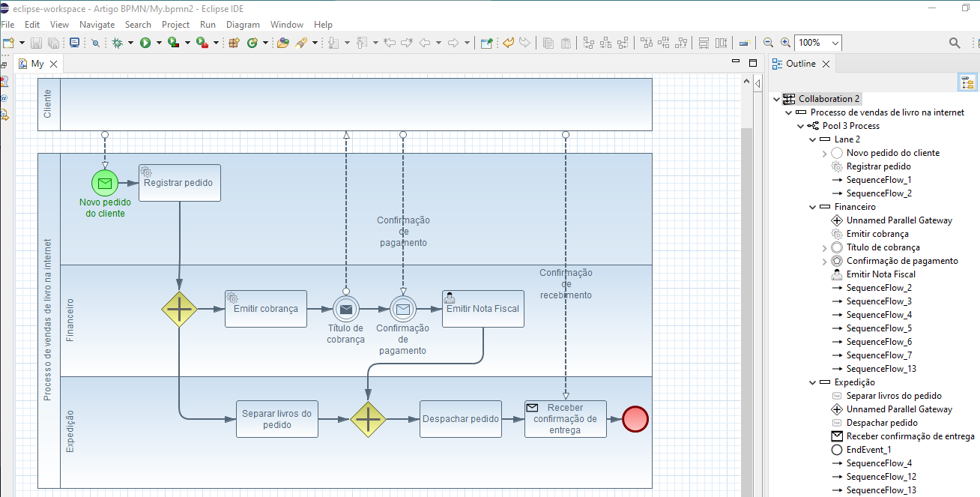The image size is (980, 497).
Task: Select the green message start event
Action: tap(105, 183)
